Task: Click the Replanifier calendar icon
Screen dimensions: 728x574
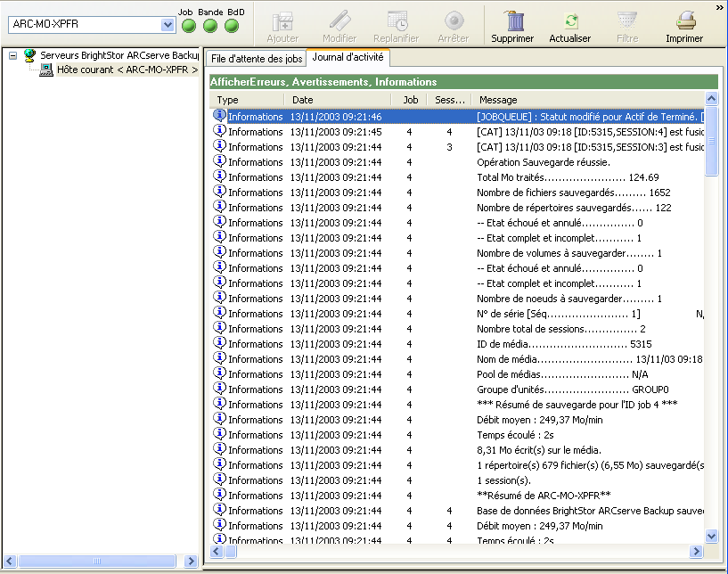Action: 397,20
